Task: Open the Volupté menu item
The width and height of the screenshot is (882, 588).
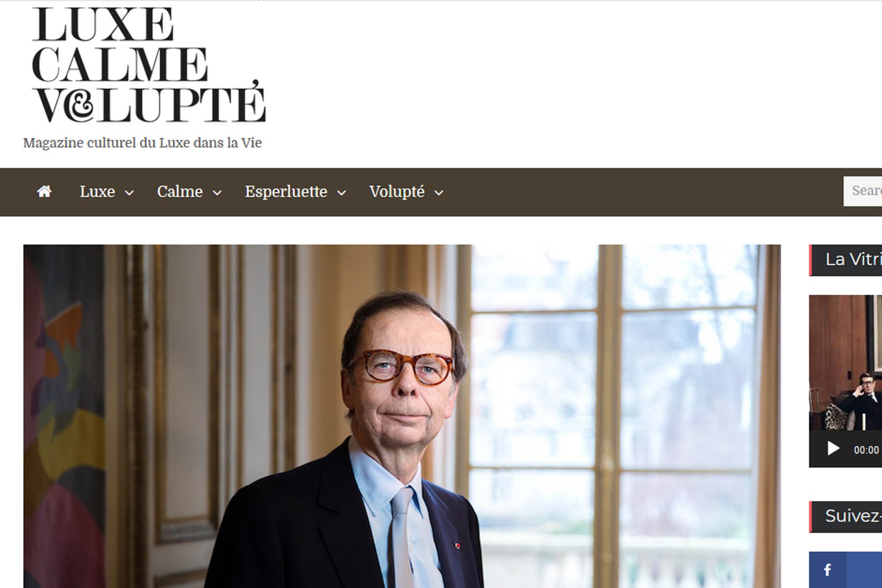Action: tap(397, 192)
